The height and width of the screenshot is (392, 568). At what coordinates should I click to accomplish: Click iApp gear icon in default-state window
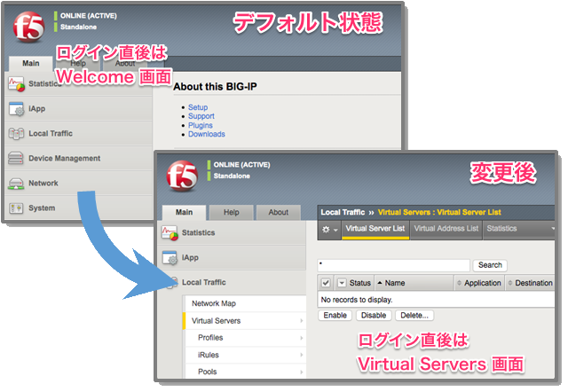tap(17, 109)
